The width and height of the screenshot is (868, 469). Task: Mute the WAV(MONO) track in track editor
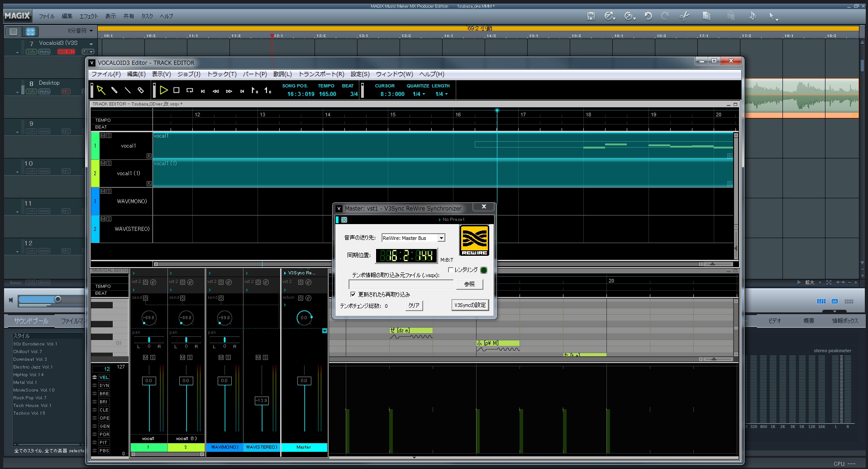point(103,191)
